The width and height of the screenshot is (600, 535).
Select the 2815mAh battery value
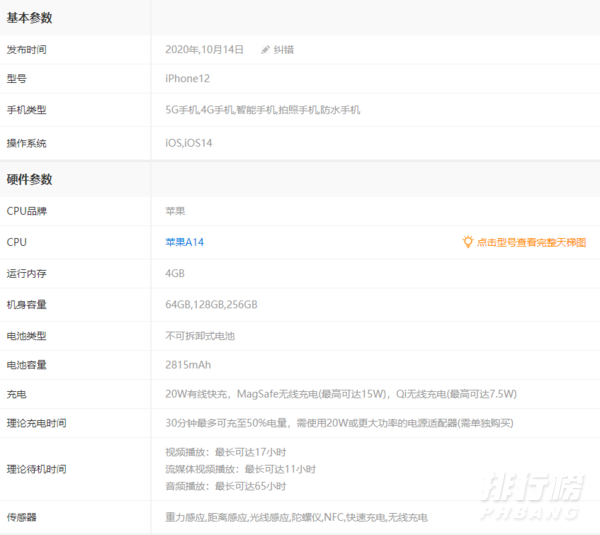pyautogui.click(x=188, y=365)
